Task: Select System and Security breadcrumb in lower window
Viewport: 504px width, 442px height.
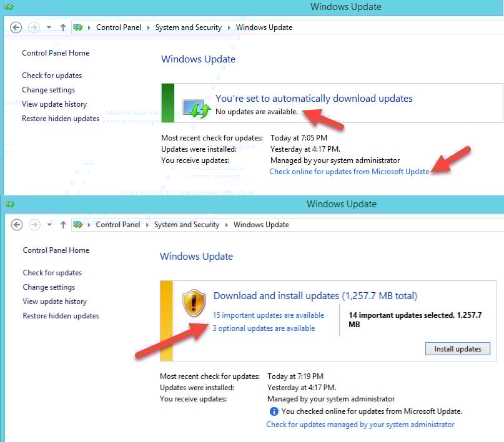Action: click(187, 225)
